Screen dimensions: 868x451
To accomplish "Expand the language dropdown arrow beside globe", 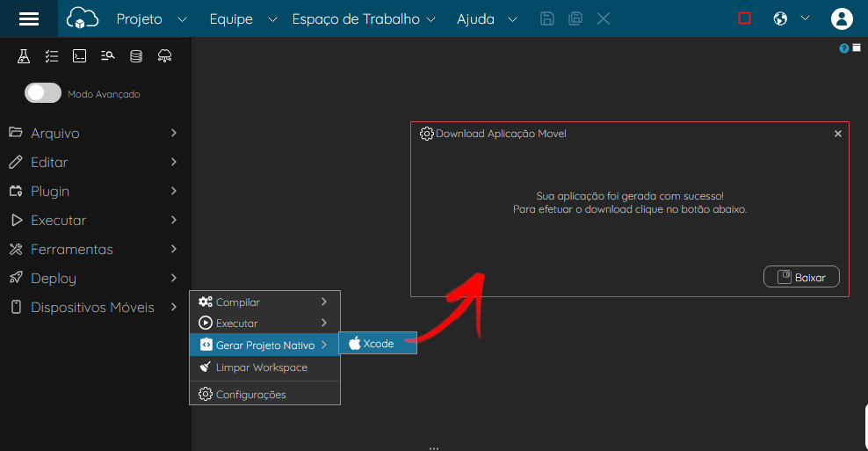I will pyautogui.click(x=805, y=18).
